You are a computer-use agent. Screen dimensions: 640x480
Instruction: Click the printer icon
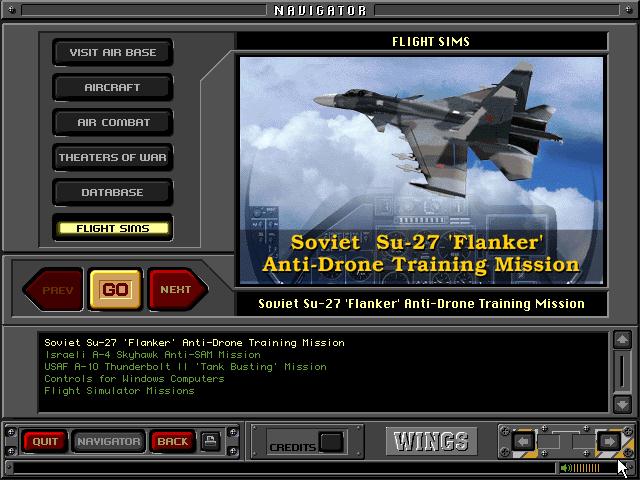(211, 441)
